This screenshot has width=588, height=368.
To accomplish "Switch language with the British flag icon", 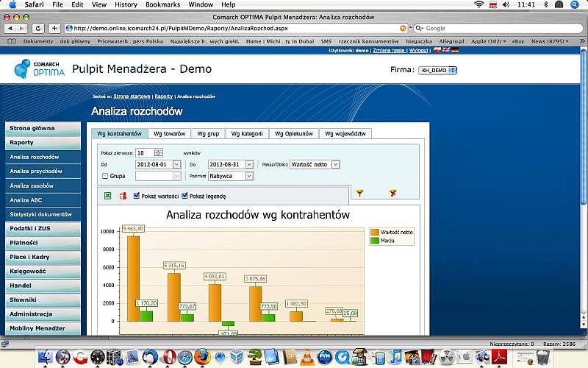I will [445, 51].
